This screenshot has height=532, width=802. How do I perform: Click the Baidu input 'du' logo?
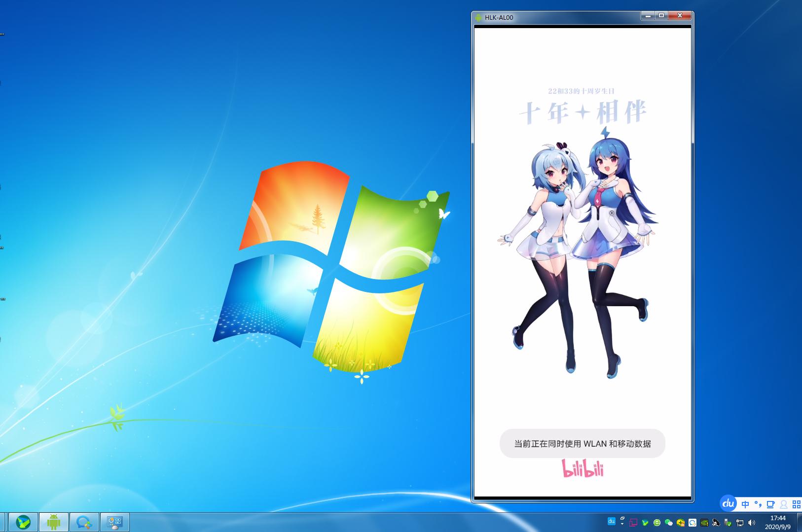[x=729, y=504]
